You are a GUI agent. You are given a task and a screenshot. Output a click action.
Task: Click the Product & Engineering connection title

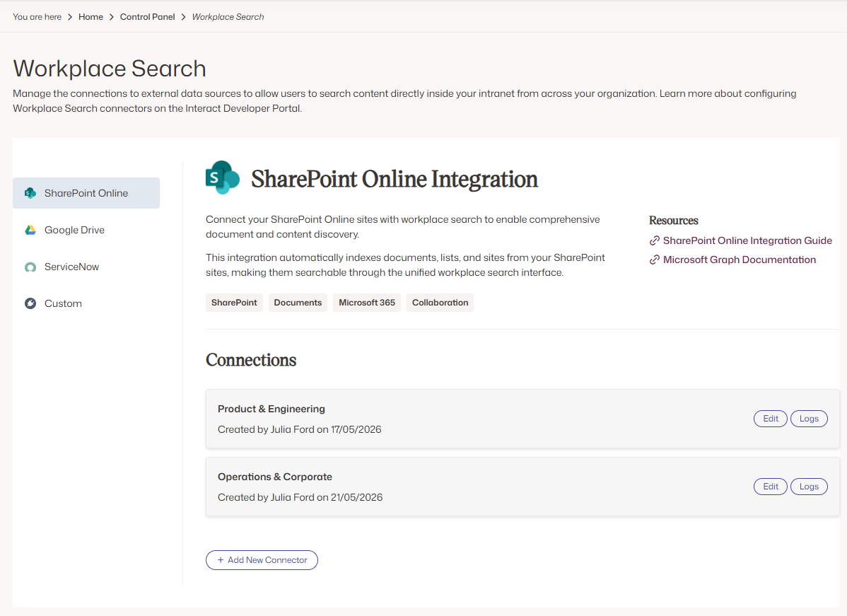271,409
